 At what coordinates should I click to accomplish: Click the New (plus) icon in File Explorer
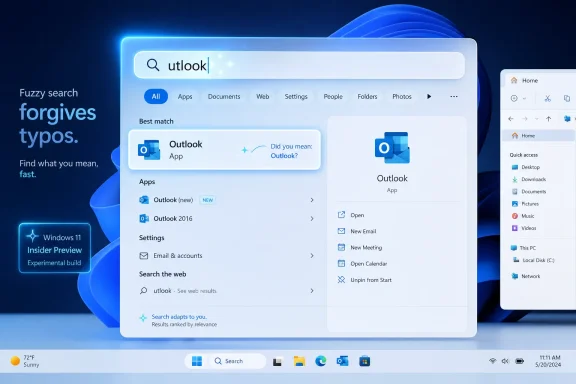pyautogui.click(x=514, y=98)
